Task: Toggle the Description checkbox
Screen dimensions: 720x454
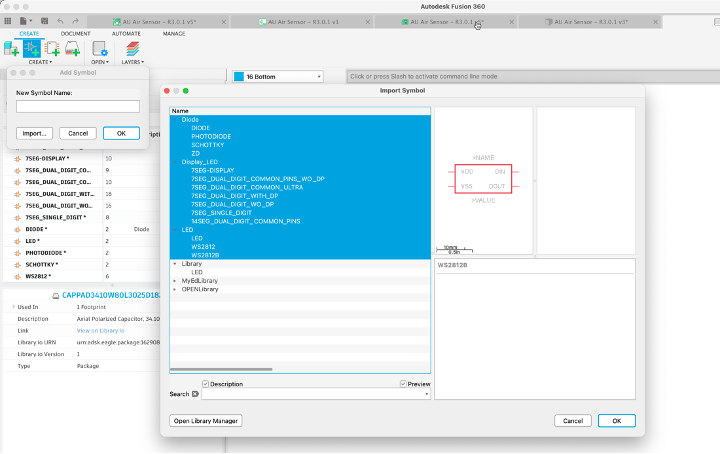Action: pyautogui.click(x=206, y=384)
